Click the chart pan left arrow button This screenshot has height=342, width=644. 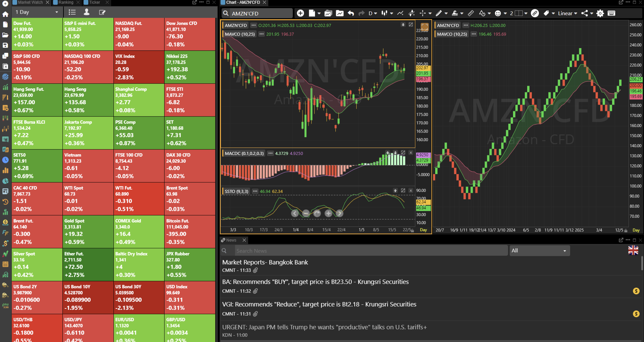295,213
